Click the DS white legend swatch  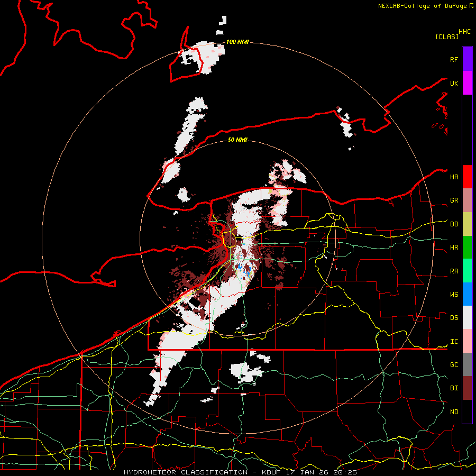click(467, 317)
